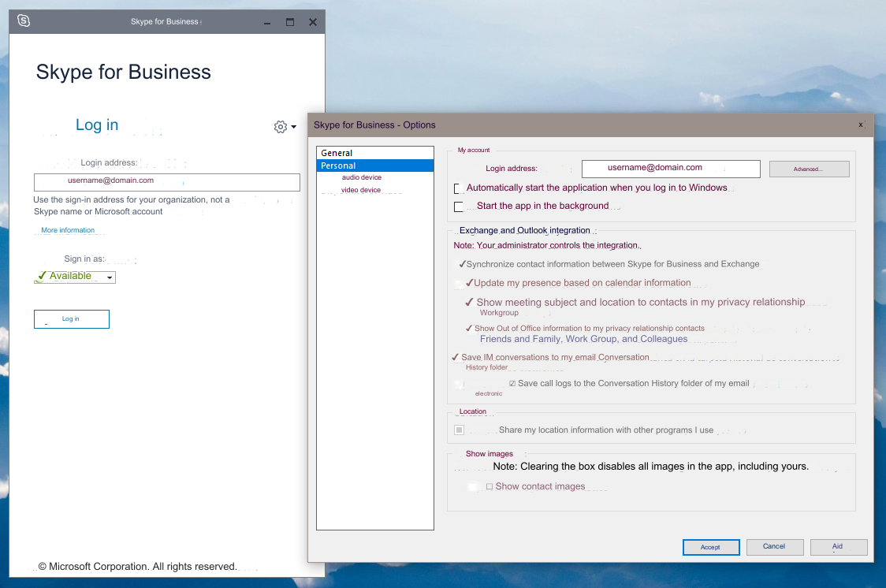Enable automatically start application with Windows
The height and width of the screenshot is (588, 886).
(458, 188)
